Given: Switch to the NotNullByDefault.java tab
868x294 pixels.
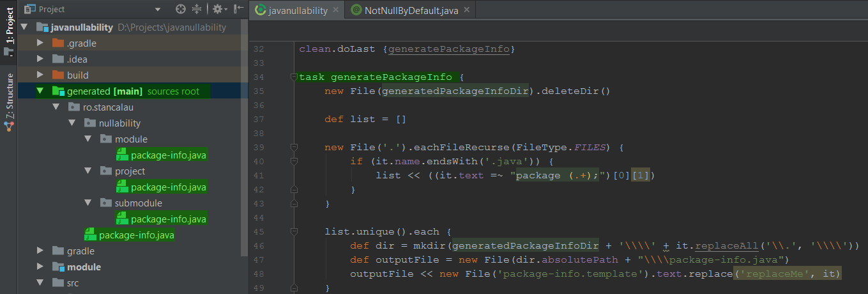Looking at the screenshot, I should coord(411,10).
